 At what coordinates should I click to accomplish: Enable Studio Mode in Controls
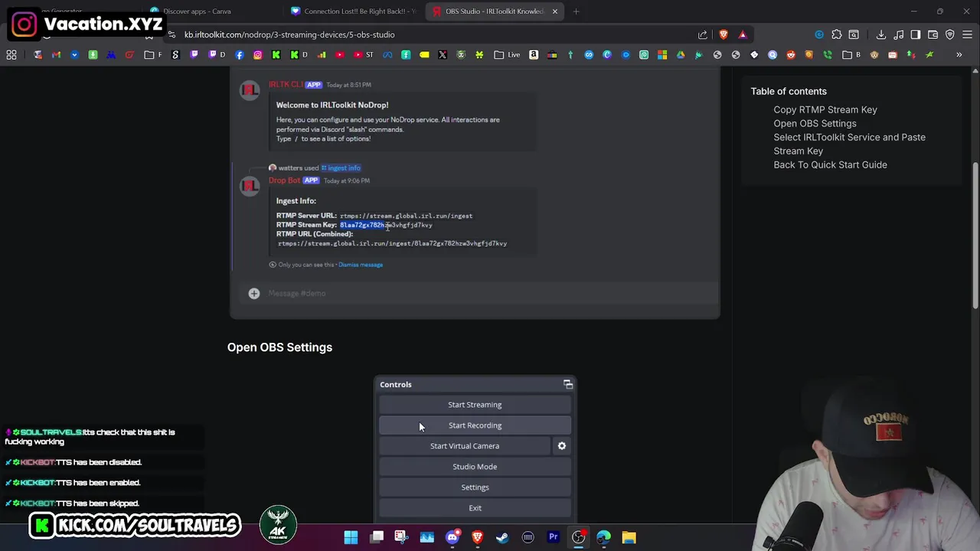(475, 467)
